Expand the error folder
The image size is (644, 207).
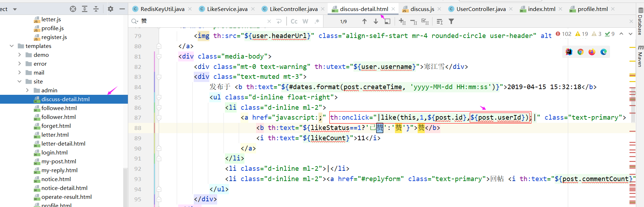(19, 64)
